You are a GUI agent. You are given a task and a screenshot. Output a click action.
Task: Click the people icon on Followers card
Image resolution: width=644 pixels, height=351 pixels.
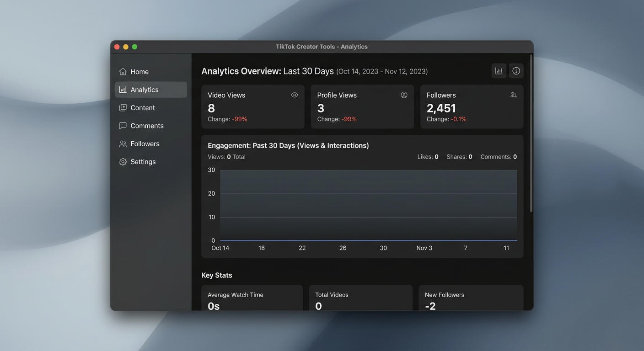click(x=513, y=95)
